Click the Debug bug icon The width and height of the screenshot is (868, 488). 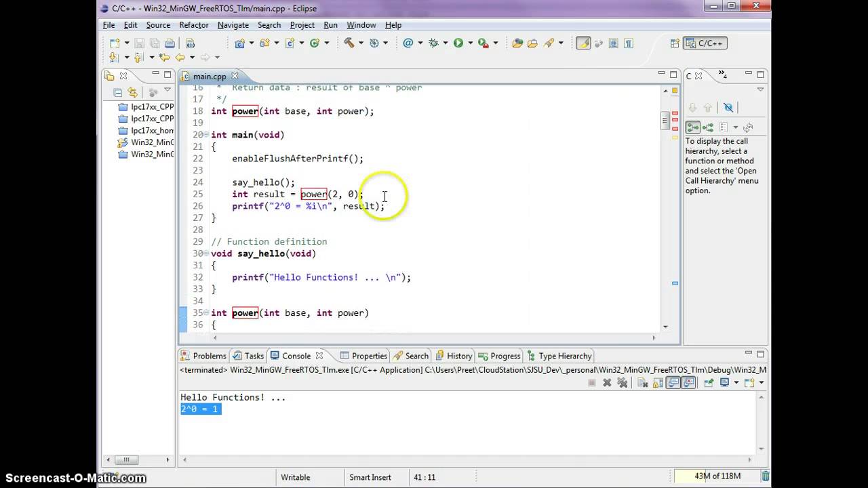coord(434,43)
